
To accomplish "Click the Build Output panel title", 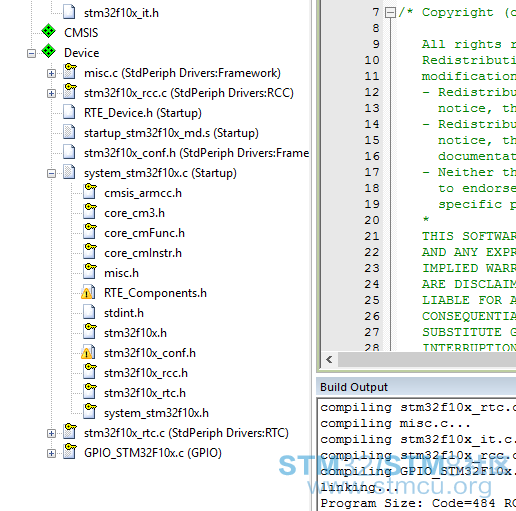I will [354, 387].
